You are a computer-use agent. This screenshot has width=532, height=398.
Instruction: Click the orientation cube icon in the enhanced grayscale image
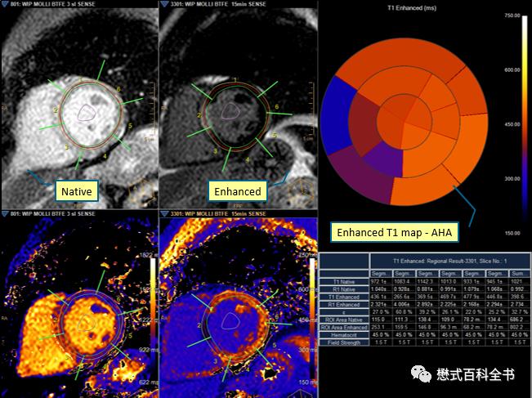pos(302,192)
